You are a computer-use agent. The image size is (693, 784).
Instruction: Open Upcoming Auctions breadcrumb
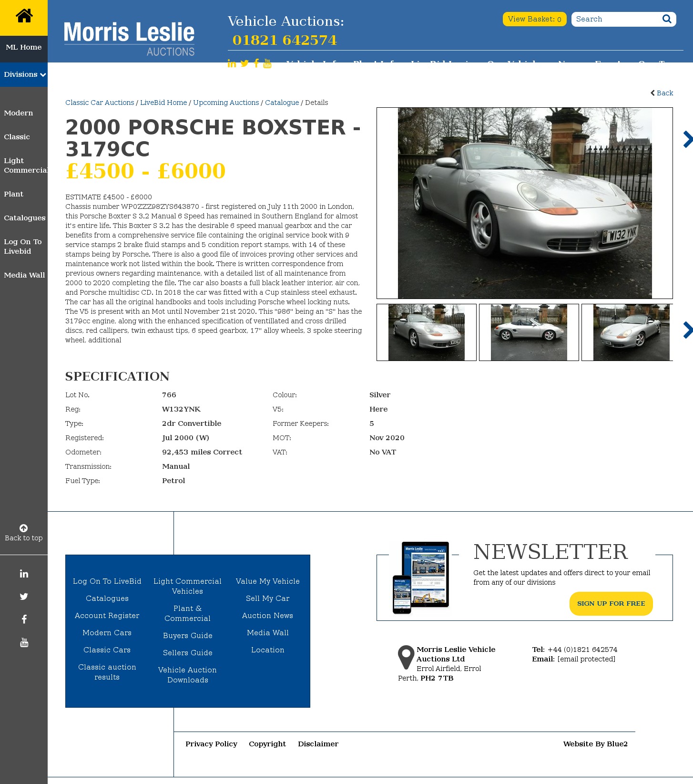click(x=226, y=103)
